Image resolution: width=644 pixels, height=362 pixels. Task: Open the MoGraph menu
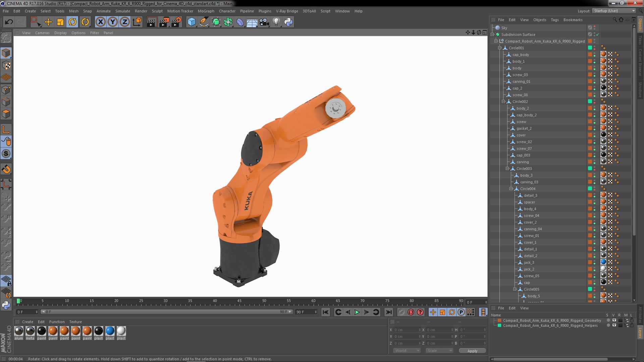click(x=206, y=11)
